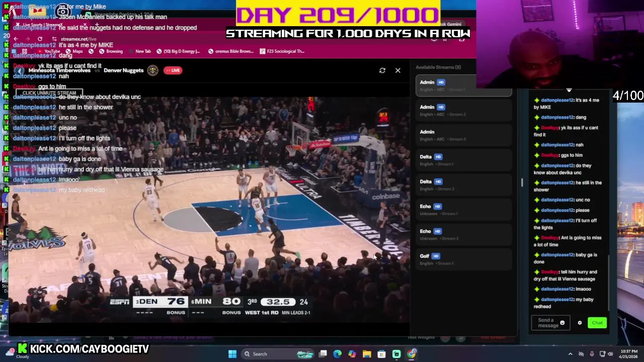Open site info icon beside streamex.net
Image resolution: width=644 pixels, height=362 pixels.
54,39
